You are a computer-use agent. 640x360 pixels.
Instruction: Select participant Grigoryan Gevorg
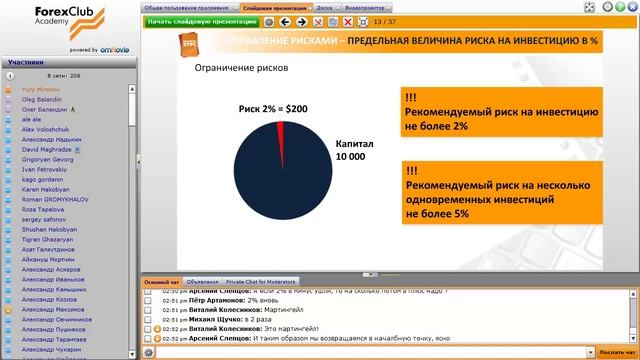[x=48, y=160]
